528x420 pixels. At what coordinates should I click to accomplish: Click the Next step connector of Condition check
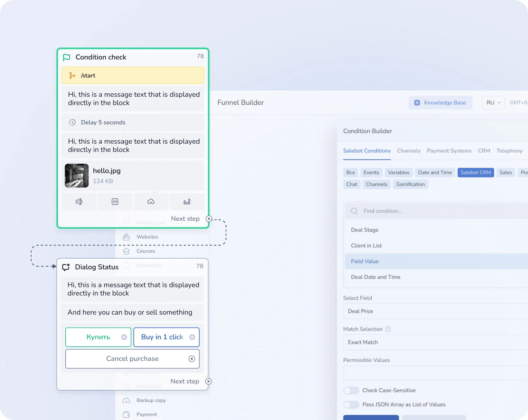tap(209, 219)
